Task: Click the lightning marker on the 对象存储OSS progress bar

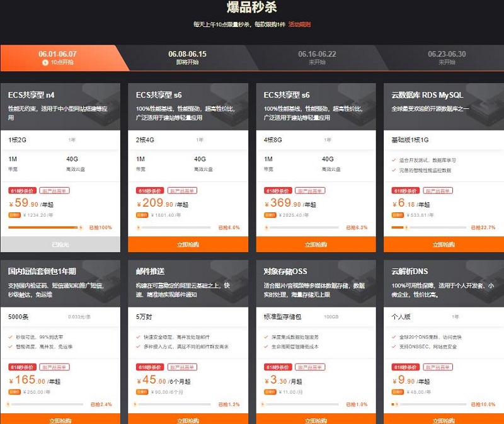Action: (x=263, y=404)
